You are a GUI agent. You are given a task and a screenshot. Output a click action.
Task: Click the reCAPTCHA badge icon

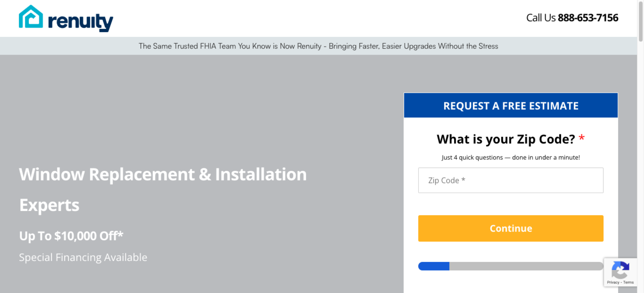coord(620,270)
